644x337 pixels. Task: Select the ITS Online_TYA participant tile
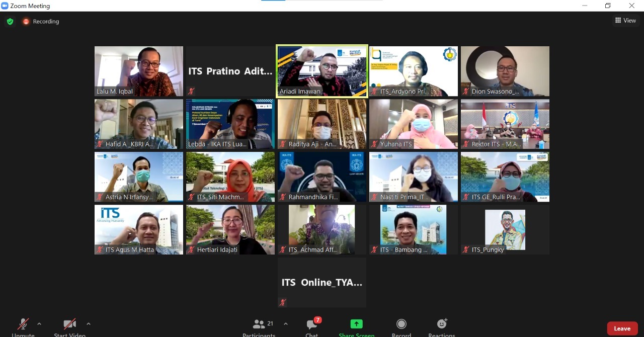[321, 282]
